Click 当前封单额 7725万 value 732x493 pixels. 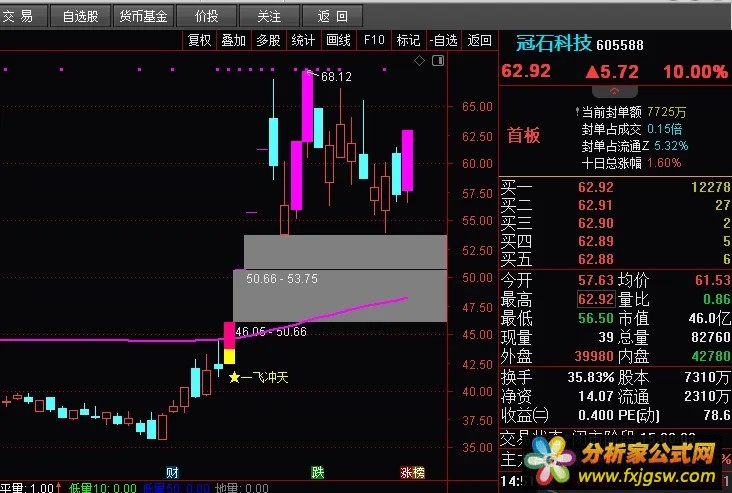coord(667,112)
